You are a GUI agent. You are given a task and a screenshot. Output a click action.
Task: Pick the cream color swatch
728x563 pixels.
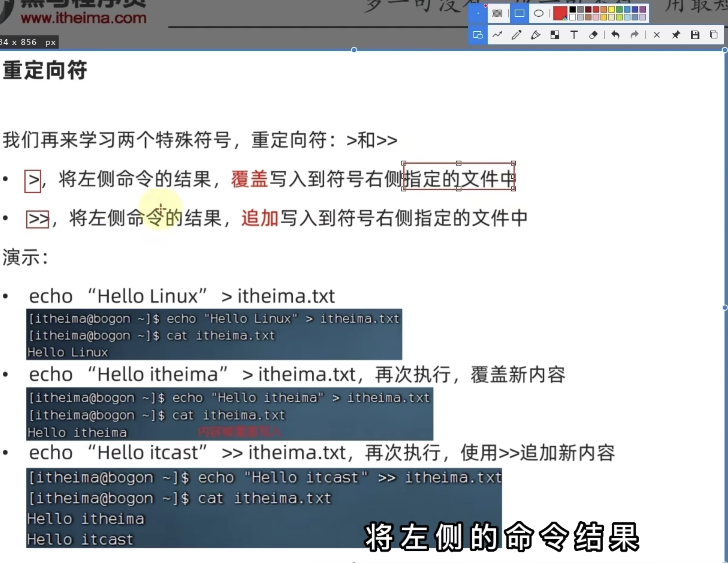(612, 17)
